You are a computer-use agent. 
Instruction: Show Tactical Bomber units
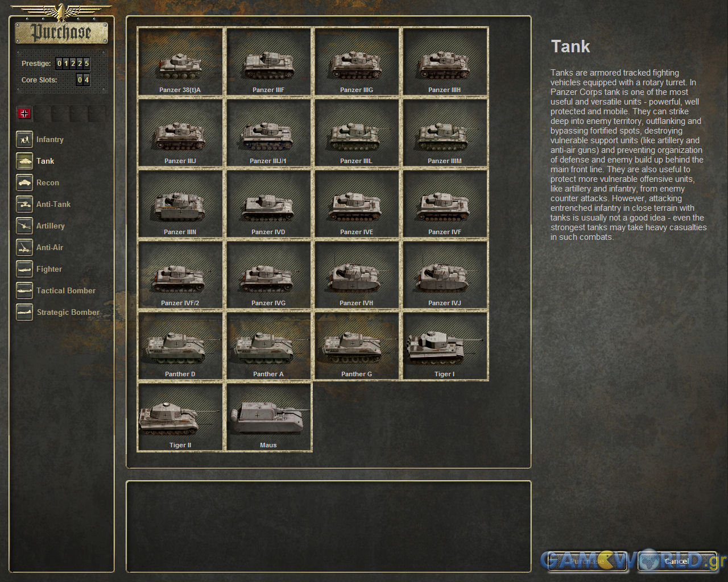24,290
